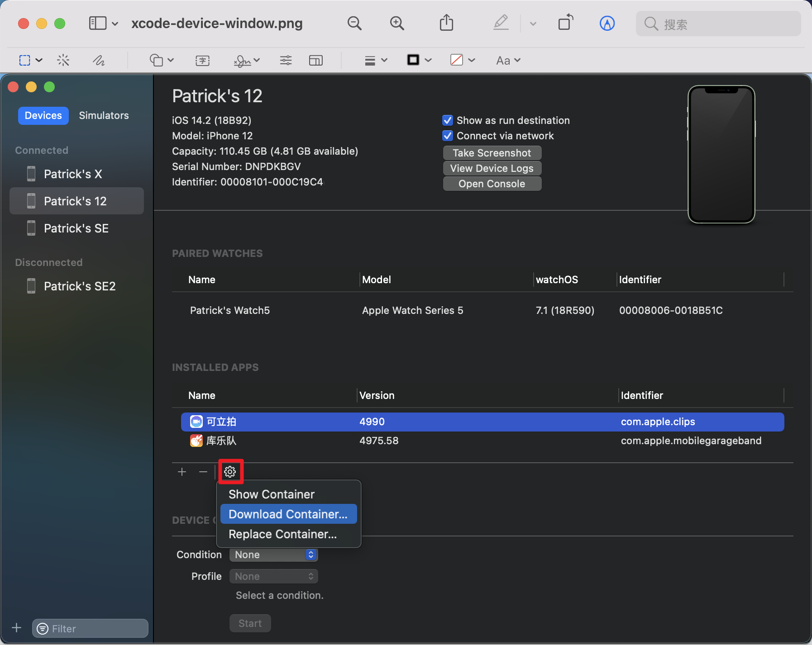Viewport: 812px width, 645px height.
Task: Click the gear actions icon
Action: (x=230, y=472)
